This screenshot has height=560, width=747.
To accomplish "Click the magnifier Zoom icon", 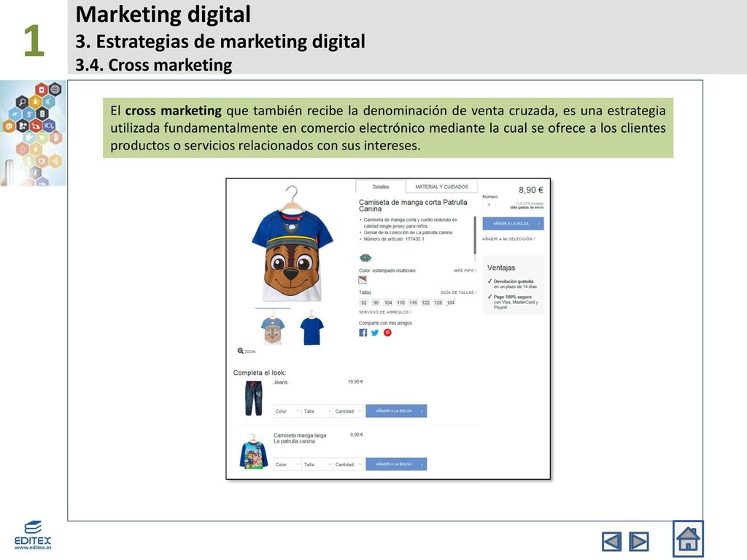I will tap(241, 351).
